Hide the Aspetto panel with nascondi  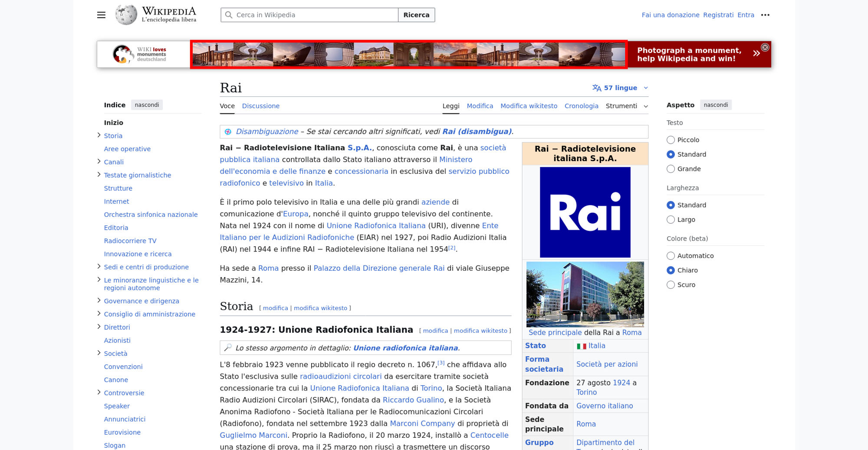pyautogui.click(x=716, y=105)
